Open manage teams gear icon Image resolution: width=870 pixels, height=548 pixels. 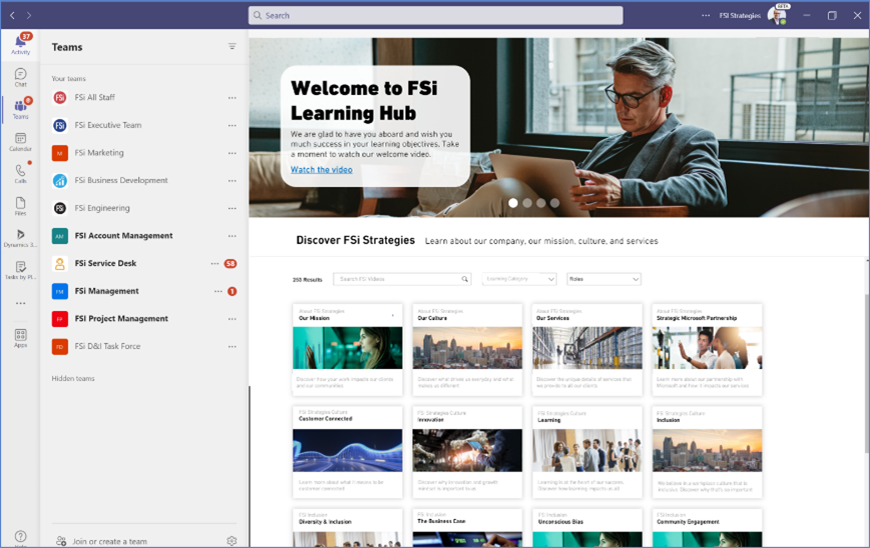click(231, 541)
